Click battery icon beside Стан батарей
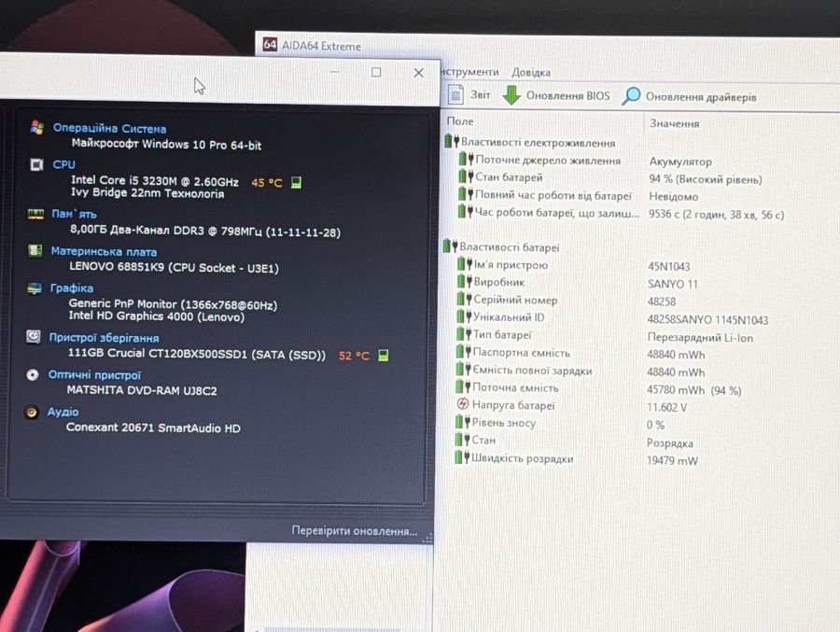 click(466, 176)
